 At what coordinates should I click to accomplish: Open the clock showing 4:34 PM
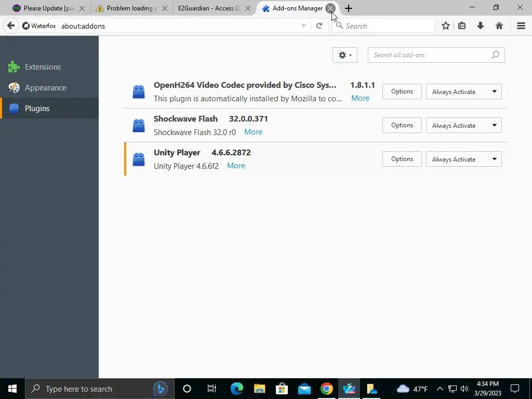[x=487, y=389]
